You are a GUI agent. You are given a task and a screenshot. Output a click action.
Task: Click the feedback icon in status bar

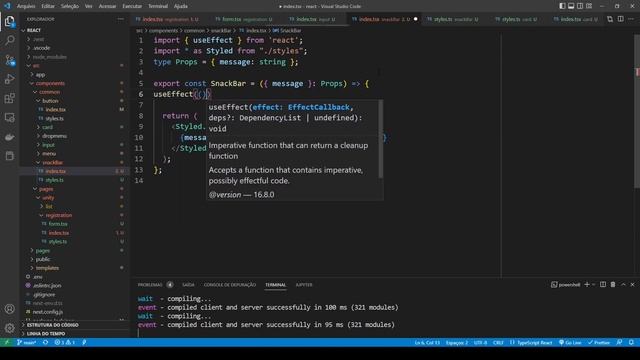(x=620, y=342)
